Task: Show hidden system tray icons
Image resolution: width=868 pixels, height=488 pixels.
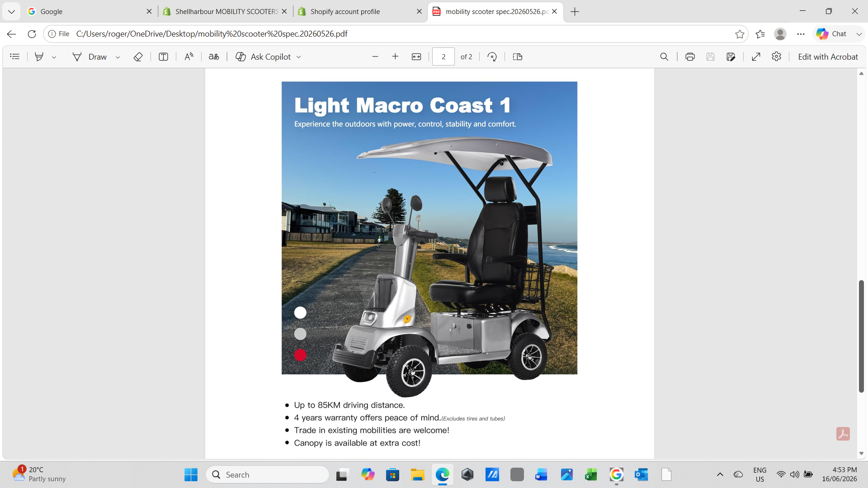Action: coord(720,474)
